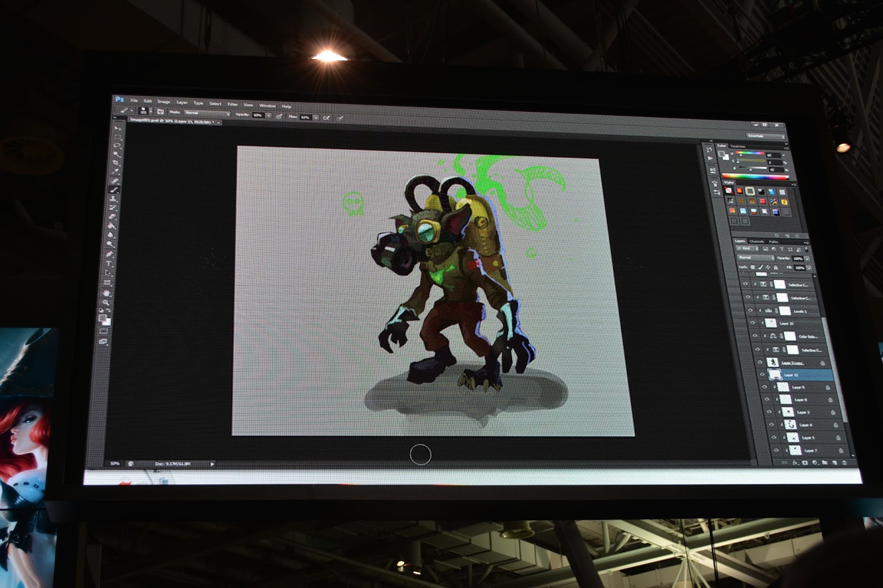883x588 pixels.
Task: Create a new adjustment layer icon
Action: point(815,463)
